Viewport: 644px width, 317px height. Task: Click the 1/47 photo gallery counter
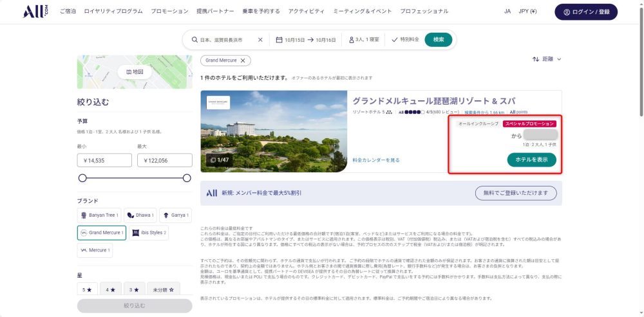coord(220,160)
